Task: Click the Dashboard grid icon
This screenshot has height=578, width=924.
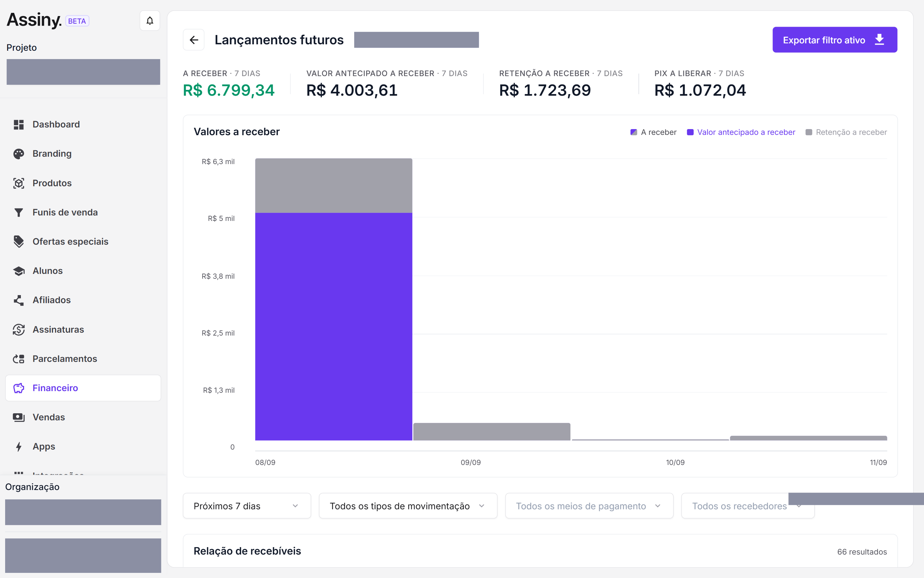Action: (x=19, y=125)
